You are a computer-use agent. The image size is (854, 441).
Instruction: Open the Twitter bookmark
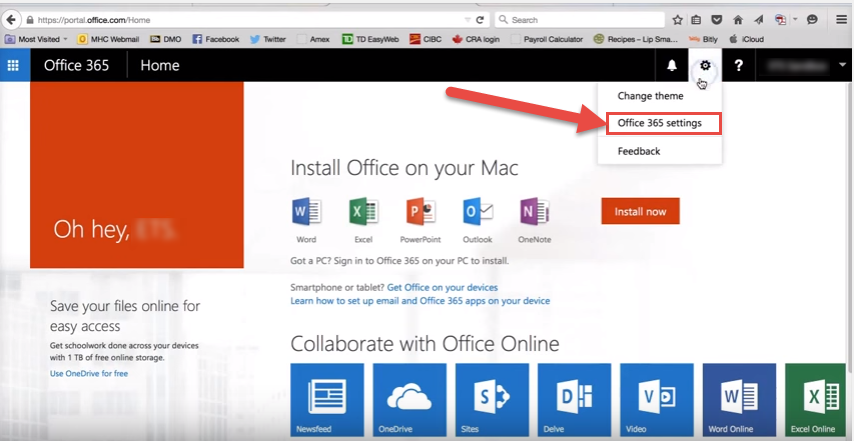(268, 39)
